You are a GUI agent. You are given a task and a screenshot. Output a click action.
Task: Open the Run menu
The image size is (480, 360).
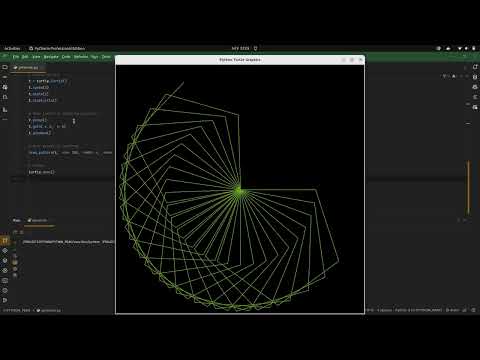pyautogui.click(x=94, y=57)
